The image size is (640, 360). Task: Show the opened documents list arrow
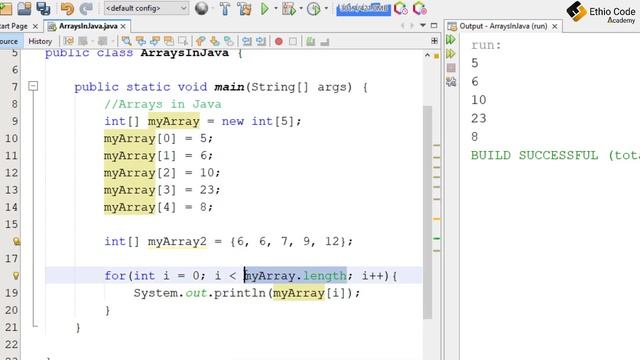(423, 26)
